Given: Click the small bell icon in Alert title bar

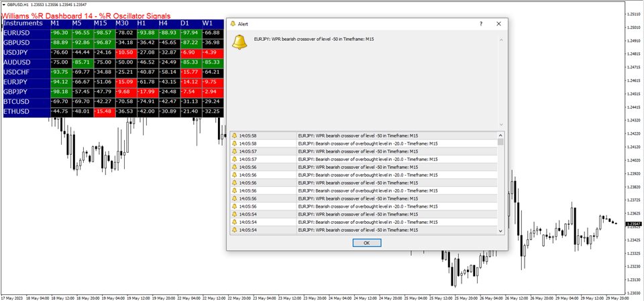Looking at the screenshot, I should click(x=233, y=24).
